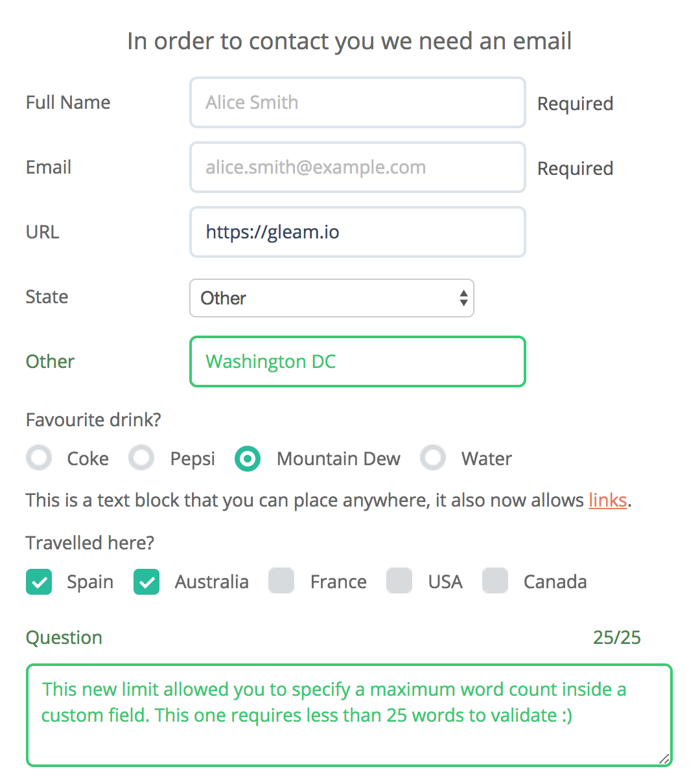Pick Water as favourite drink
Viewport: 700px width, 780px height.
pos(432,458)
